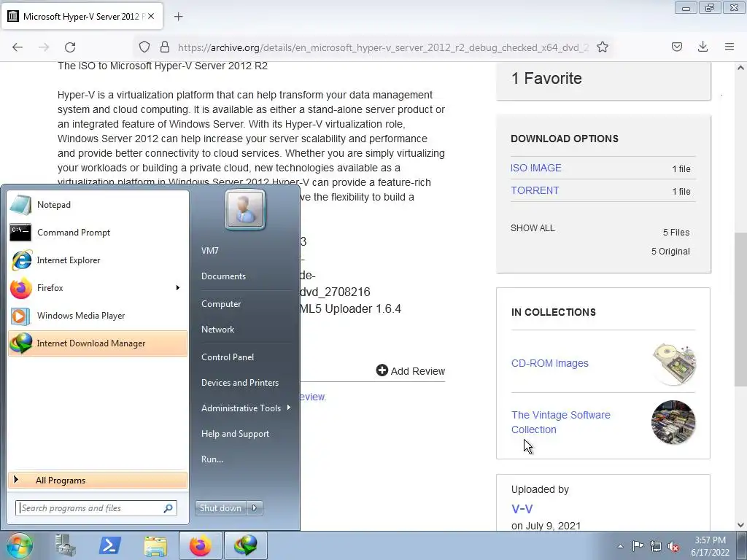The image size is (747, 560).
Task: Close the Microsoft Hyper-V Server tab
Action: coord(151,16)
